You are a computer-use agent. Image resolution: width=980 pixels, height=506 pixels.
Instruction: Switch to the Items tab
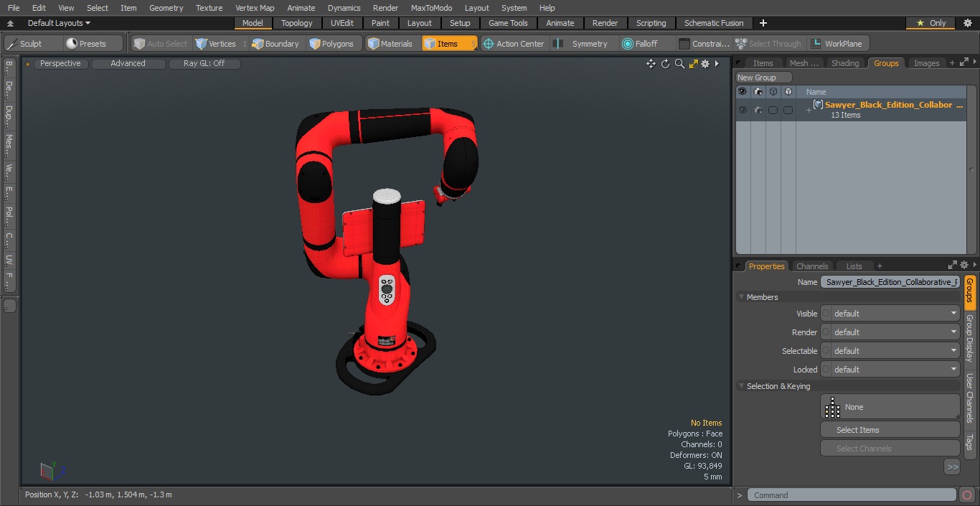(763, 63)
